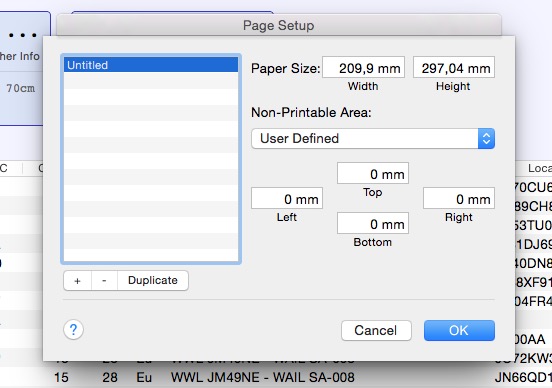This screenshot has width=552, height=388.
Task: Open the Non-Printable Area User Defined dropdown
Action: 373,138
